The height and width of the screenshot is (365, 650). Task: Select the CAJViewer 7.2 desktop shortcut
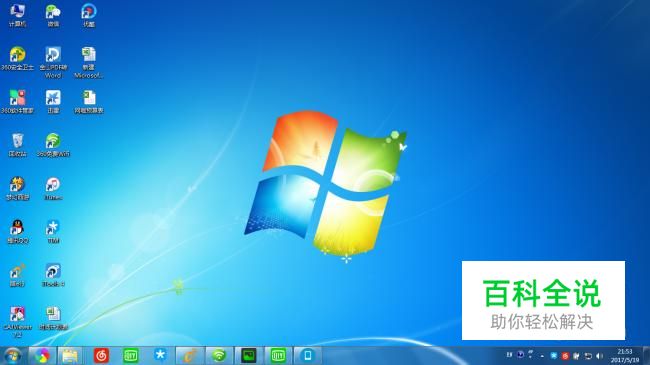[x=17, y=323]
